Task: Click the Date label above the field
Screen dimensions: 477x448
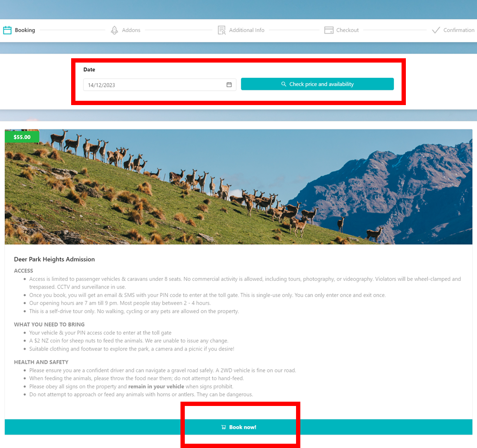Action: click(x=89, y=69)
